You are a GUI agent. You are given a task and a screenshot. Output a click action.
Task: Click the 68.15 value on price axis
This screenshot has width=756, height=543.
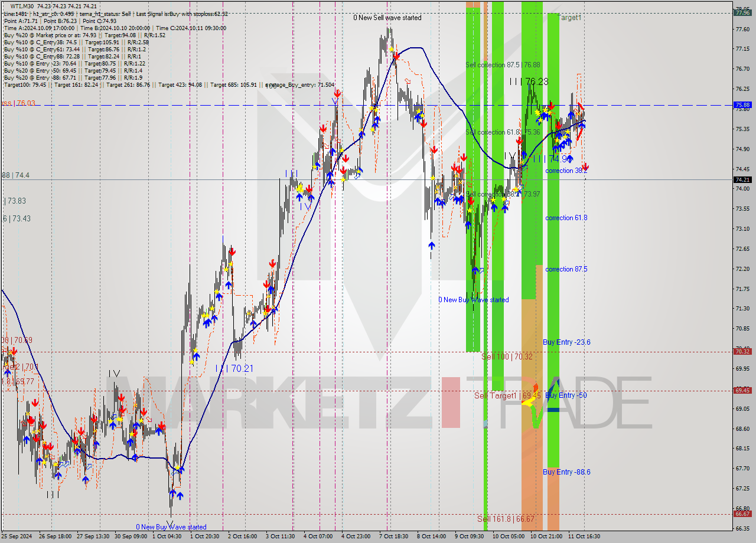point(742,448)
